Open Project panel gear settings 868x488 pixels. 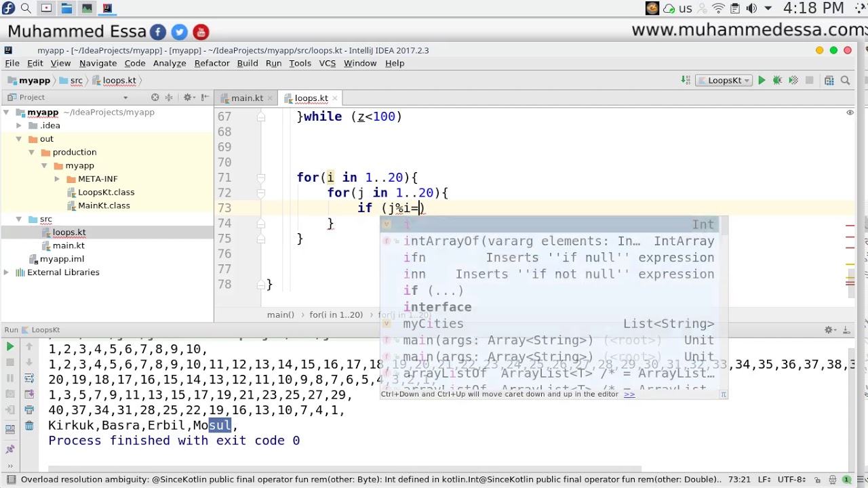(x=188, y=98)
